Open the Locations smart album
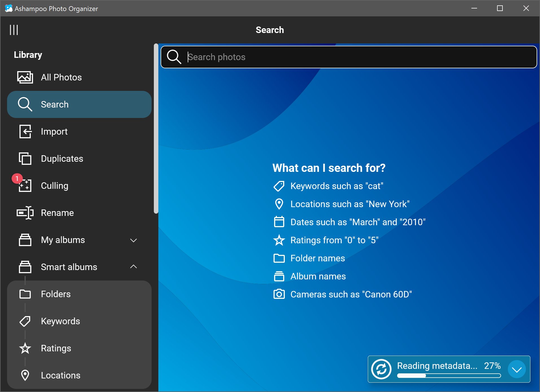This screenshot has height=392, width=540. (79, 375)
